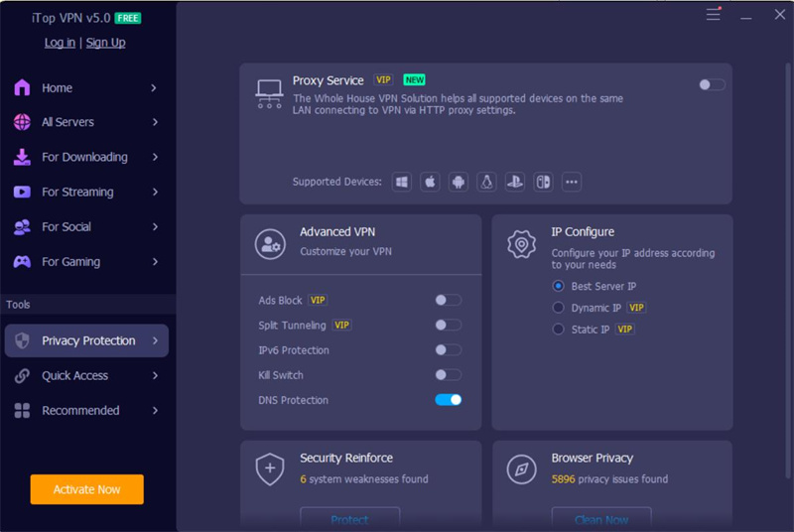Screen dimensions: 794x532
Task: Click the Proxy Service VIP badge
Action: 383,80
